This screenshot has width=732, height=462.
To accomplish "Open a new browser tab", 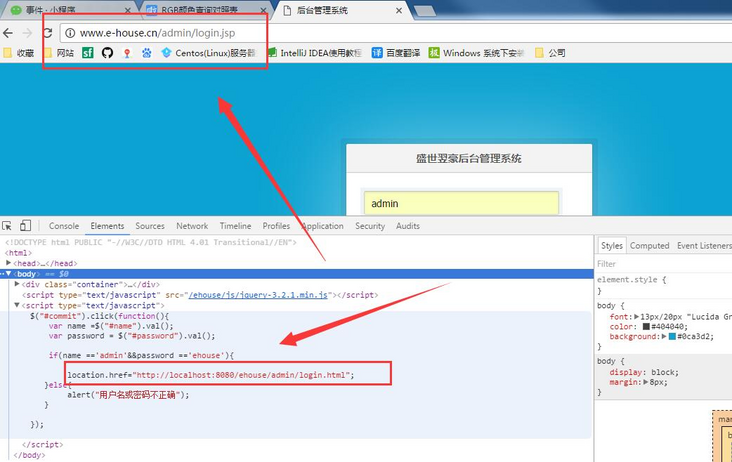I will pyautogui.click(x=424, y=11).
